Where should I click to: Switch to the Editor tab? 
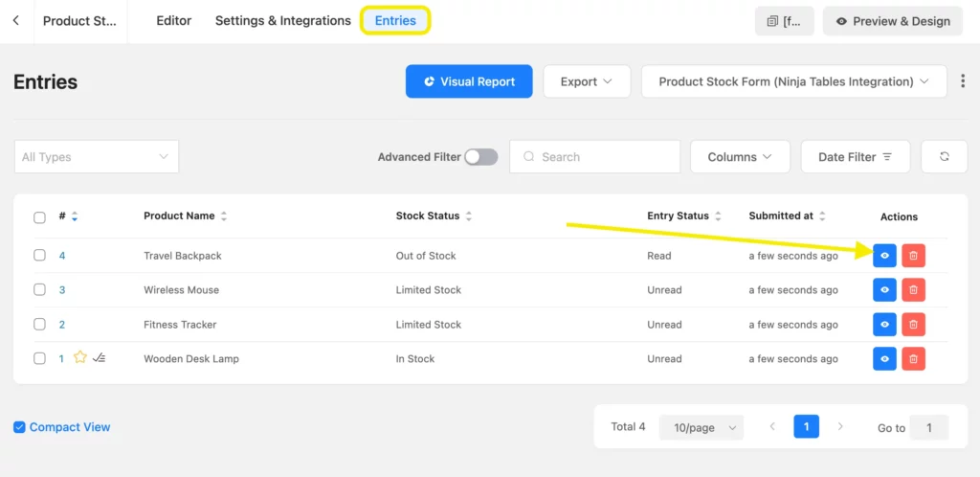(x=173, y=20)
